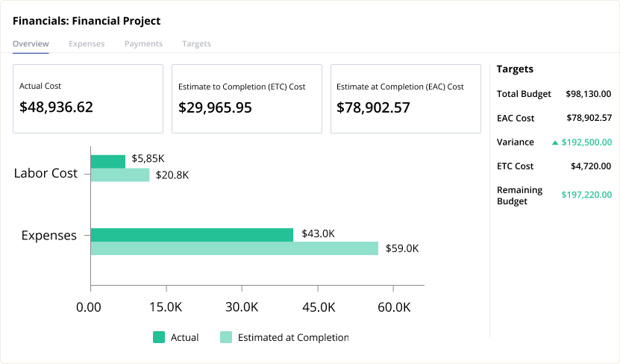Screen dimensions: 620x364
Task: Click the Labor Cost actual bar
Action: click(108, 161)
